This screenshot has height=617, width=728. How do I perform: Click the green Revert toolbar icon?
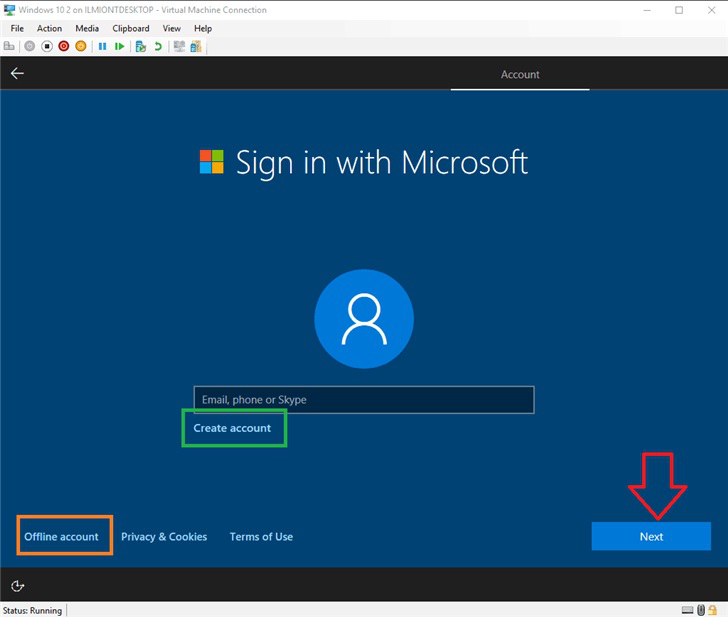pyautogui.click(x=157, y=46)
